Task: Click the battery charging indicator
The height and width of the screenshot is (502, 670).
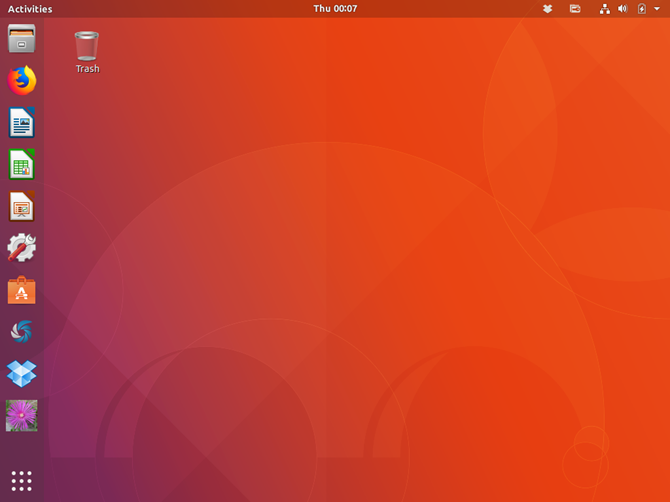Action: 642,9
